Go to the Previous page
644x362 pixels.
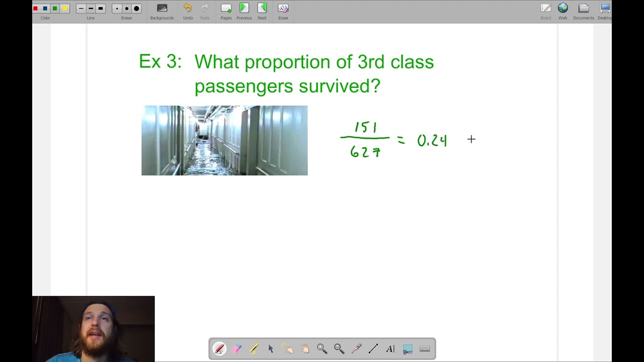click(x=244, y=12)
